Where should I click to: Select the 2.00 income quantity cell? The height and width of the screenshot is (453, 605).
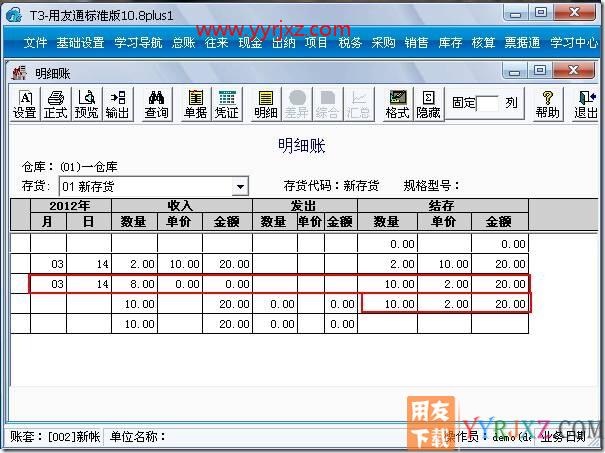coord(134,264)
